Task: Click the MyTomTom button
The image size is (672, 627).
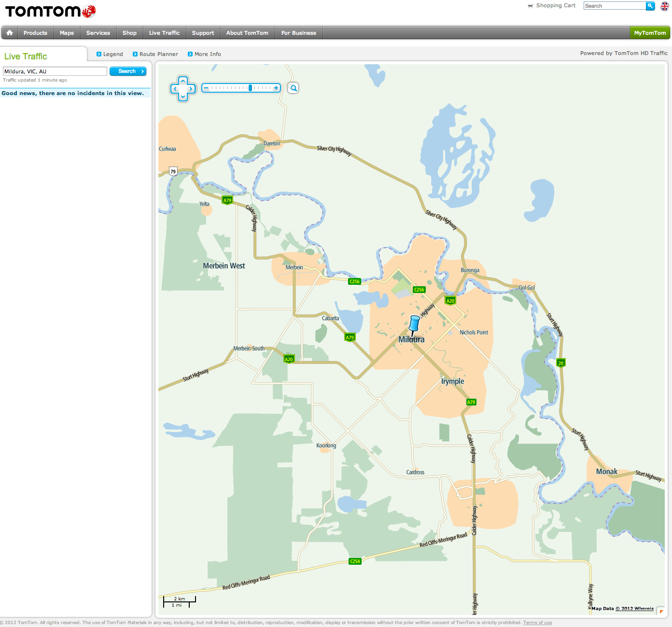Action: click(x=650, y=33)
